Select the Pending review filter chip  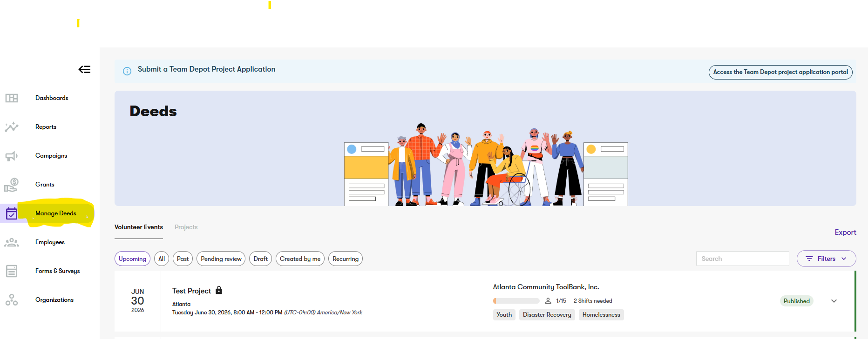pos(221,259)
